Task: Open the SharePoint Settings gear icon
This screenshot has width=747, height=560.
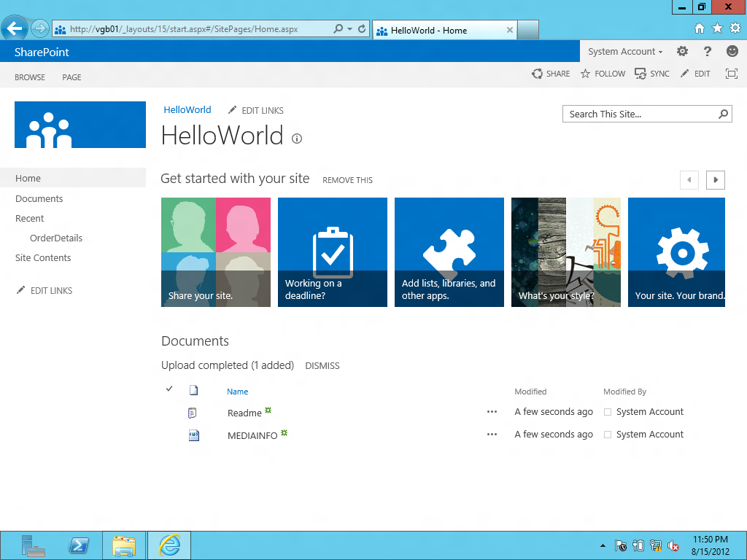Action: 682,51
